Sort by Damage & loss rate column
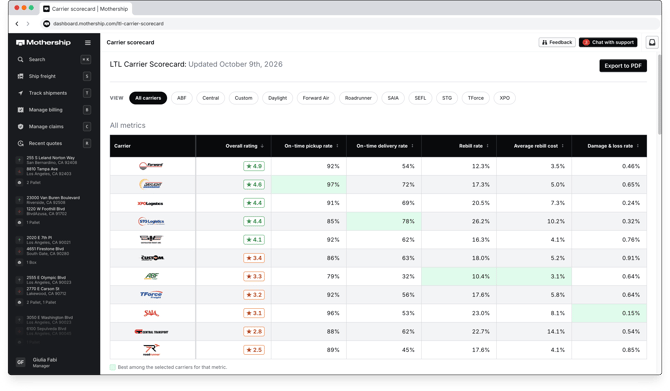This screenshot has width=670, height=391. [x=613, y=146]
